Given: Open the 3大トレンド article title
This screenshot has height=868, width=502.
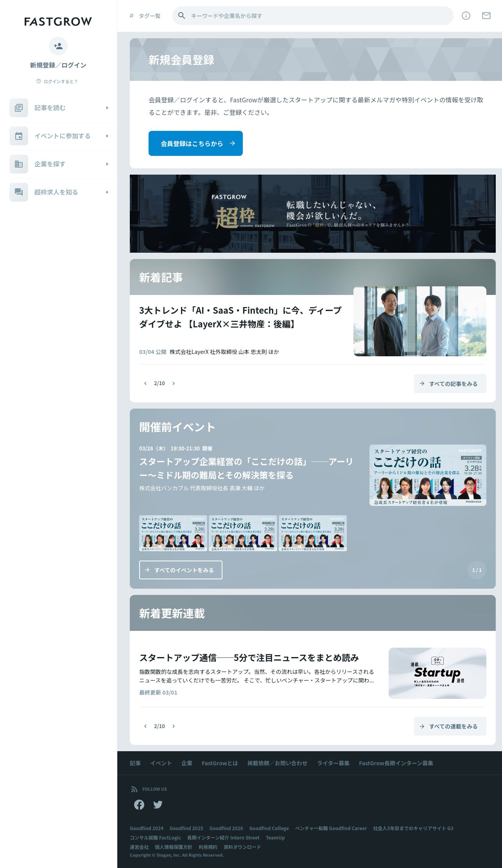Looking at the screenshot, I should click(x=240, y=317).
